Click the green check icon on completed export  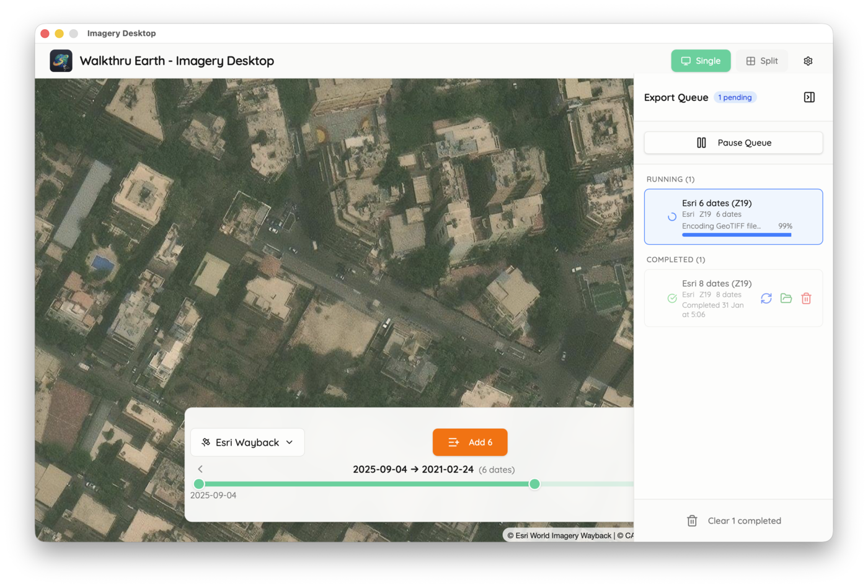click(x=672, y=299)
